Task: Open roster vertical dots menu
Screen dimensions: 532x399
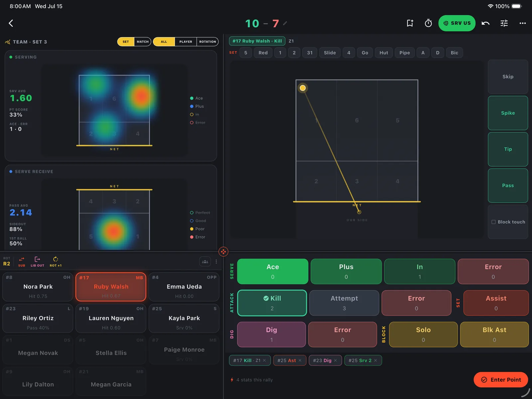Action: coord(216,262)
